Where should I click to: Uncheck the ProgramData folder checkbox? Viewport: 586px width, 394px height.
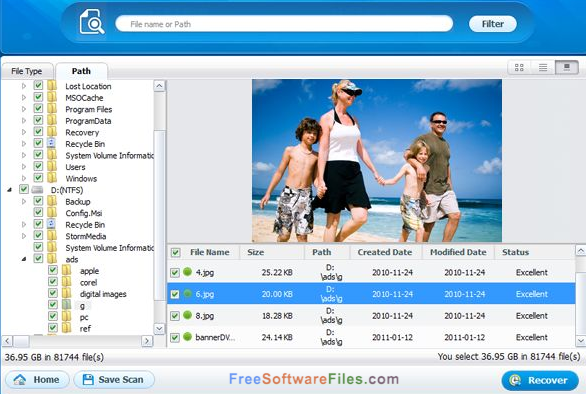tap(38, 120)
